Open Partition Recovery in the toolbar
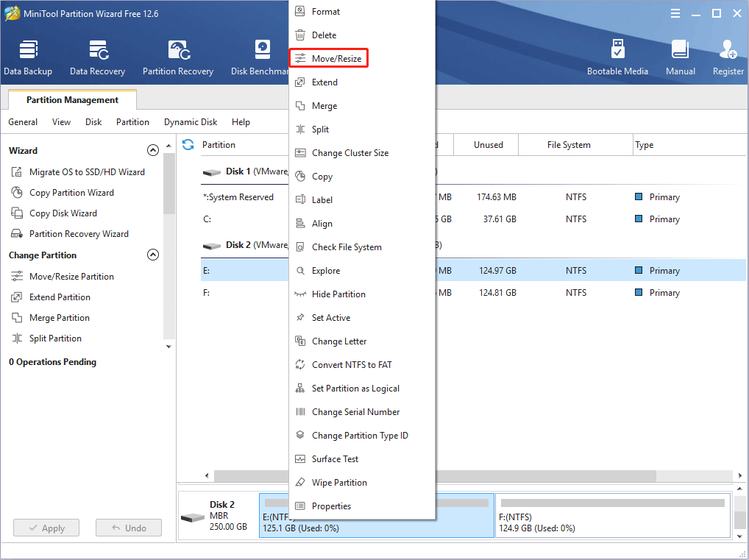Viewport: 749px width, 560px height. 178,58
